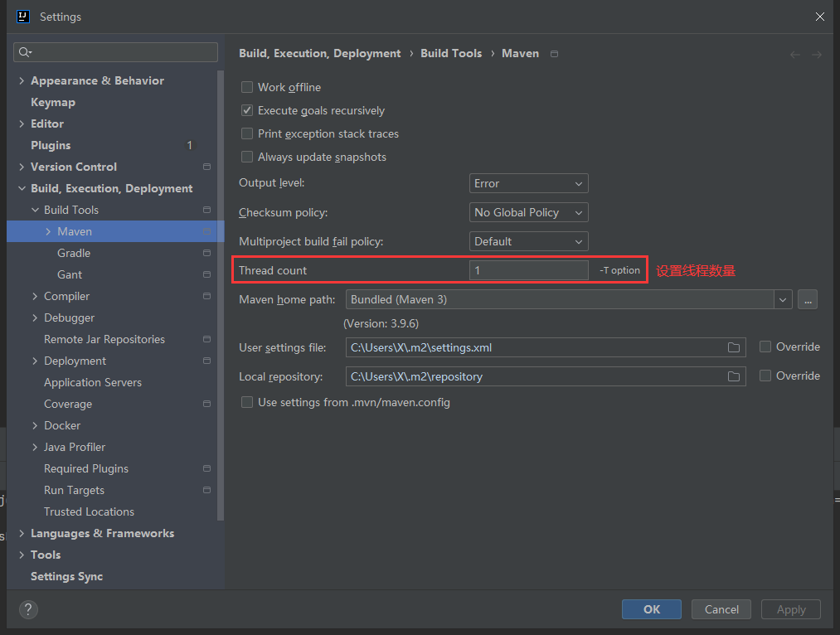Image resolution: width=840 pixels, height=635 pixels.
Task: Enable Use settings from .mvn/maven.config
Action: [247, 402]
